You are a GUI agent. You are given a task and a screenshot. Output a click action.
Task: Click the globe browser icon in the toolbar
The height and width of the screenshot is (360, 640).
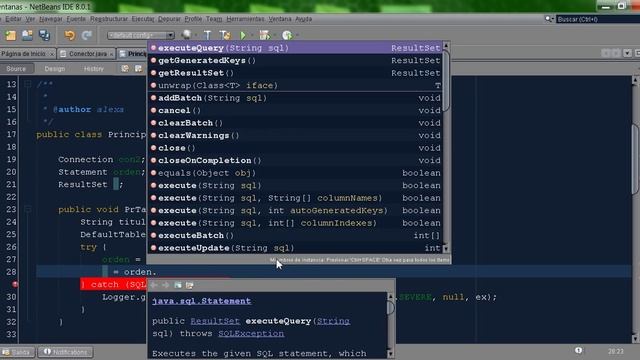pyautogui.click(x=187, y=35)
